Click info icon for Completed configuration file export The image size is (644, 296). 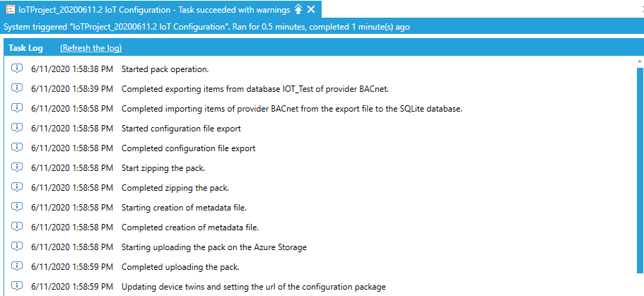point(17,148)
